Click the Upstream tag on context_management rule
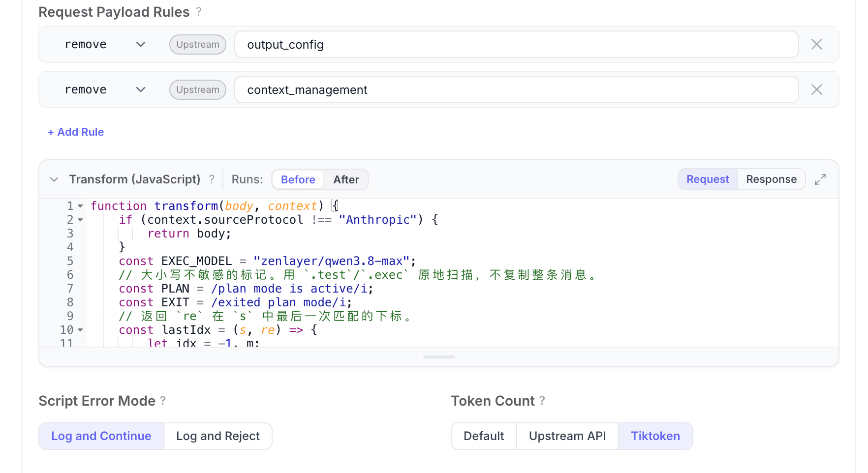The width and height of the screenshot is (868, 473). (x=198, y=89)
